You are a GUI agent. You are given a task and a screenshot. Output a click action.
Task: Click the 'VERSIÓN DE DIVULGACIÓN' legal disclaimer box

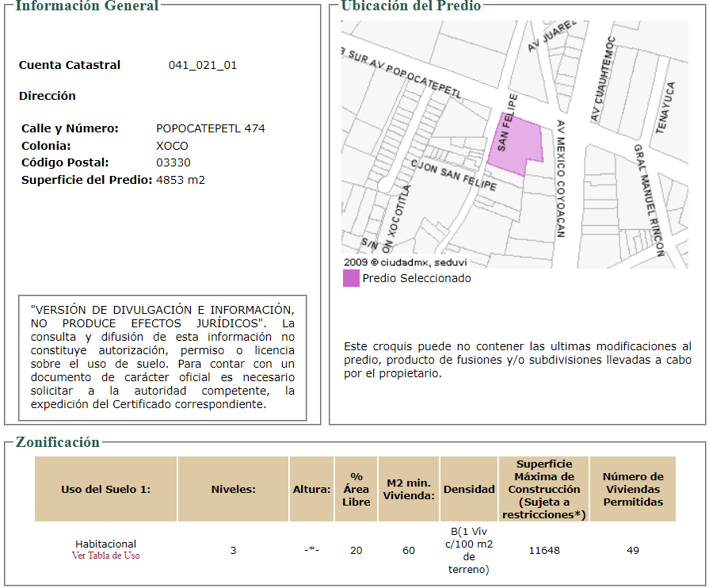[162, 357]
